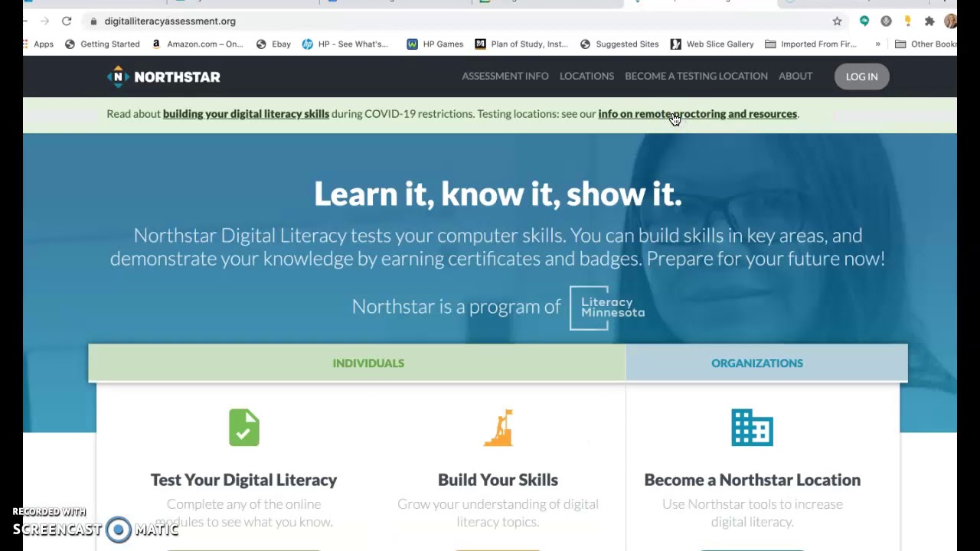Viewport: 980px width, 551px height.
Task: Open the Extensions puzzle-piece icon
Action: click(x=929, y=21)
